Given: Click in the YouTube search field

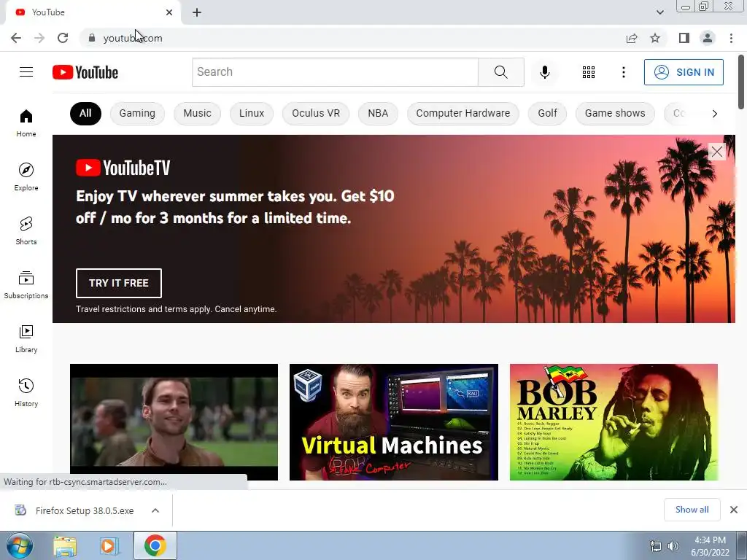Looking at the screenshot, I should (x=335, y=72).
